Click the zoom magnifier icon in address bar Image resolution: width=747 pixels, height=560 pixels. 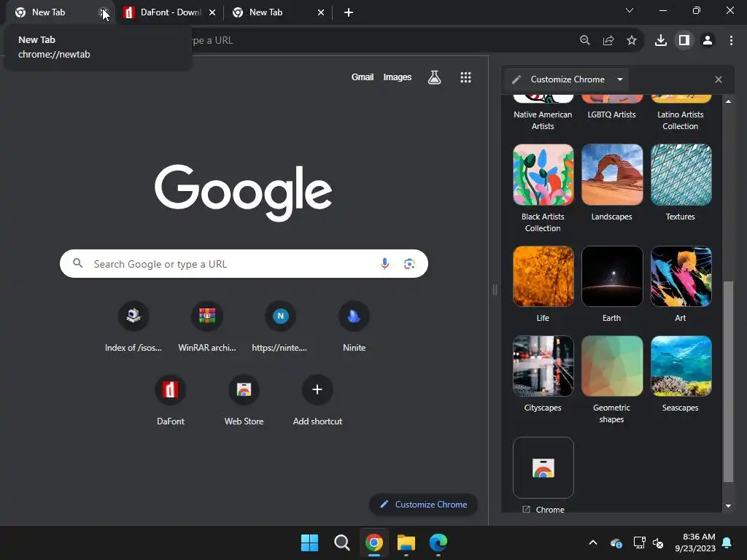point(584,41)
